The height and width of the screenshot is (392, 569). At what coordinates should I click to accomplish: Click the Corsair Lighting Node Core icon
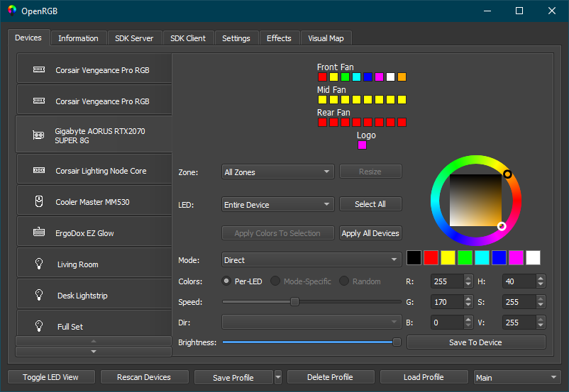click(x=40, y=171)
